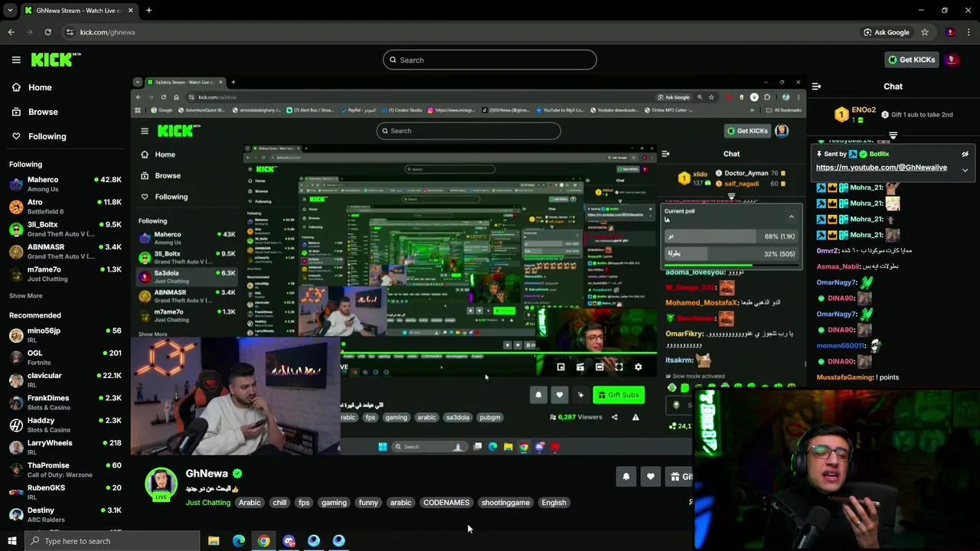Viewport: 980px width, 551px height.
Task: Expand Show more under the outermost Following list
Action: (x=25, y=295)
